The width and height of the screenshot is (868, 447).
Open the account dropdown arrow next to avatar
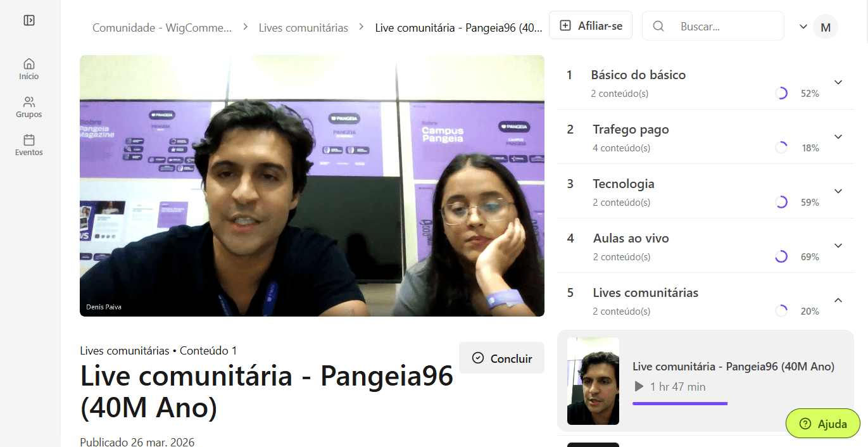pyautogui.click(x=803, y=27)
